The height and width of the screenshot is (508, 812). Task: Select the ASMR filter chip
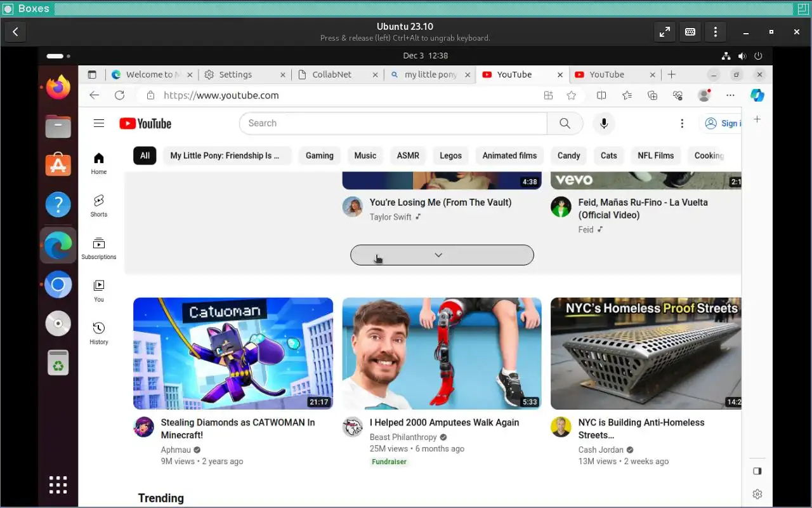408,156
